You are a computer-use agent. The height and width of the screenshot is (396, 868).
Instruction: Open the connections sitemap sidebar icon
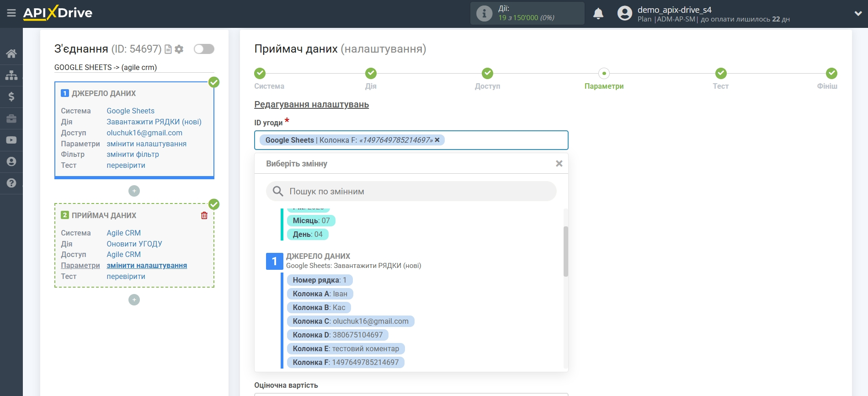coord(11,75)
